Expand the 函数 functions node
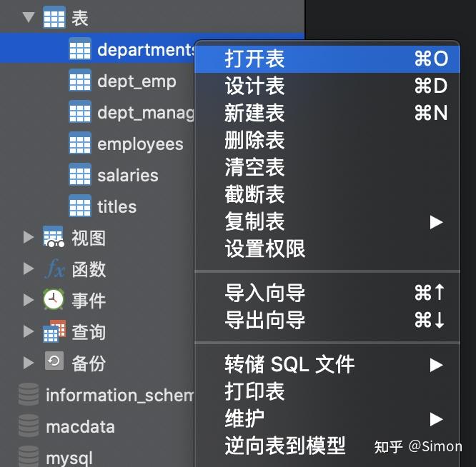Viewport: 476px width, 467px height. pyautogui.click(x=29, y=269)
